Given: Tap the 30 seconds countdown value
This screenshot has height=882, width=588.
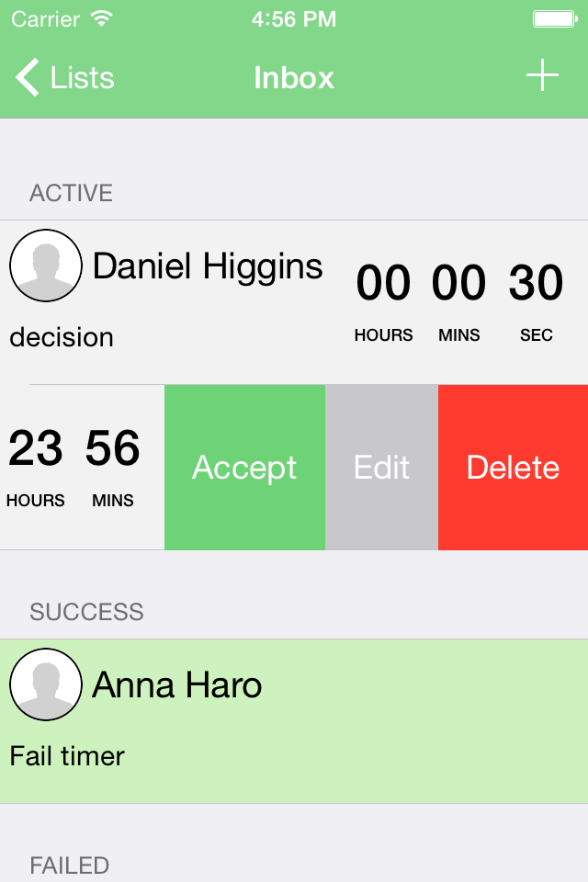Looking at the screenshot, I should click(x=536, y=284).
